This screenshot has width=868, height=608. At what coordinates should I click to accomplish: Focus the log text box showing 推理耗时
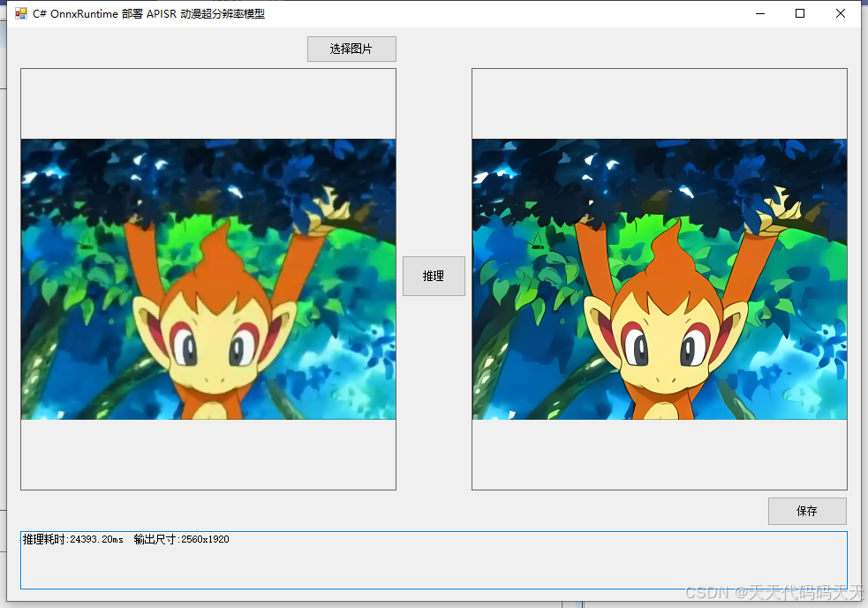(x=434, y=559)
